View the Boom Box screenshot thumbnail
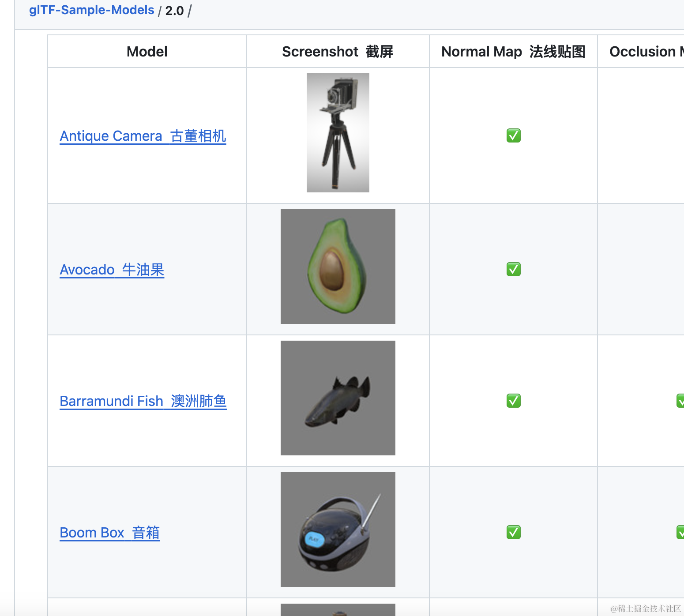 pyautogui.click(x=338, y=530)
